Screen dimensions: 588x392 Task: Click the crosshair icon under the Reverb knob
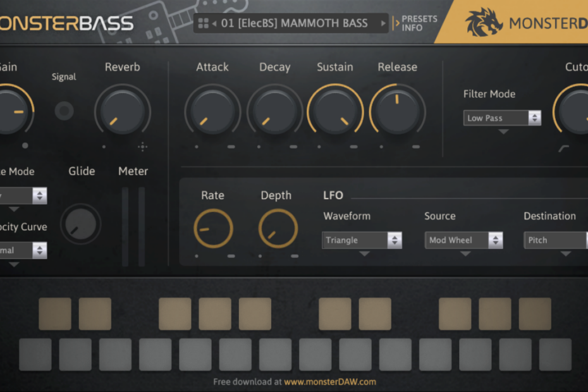click(142, 147)
